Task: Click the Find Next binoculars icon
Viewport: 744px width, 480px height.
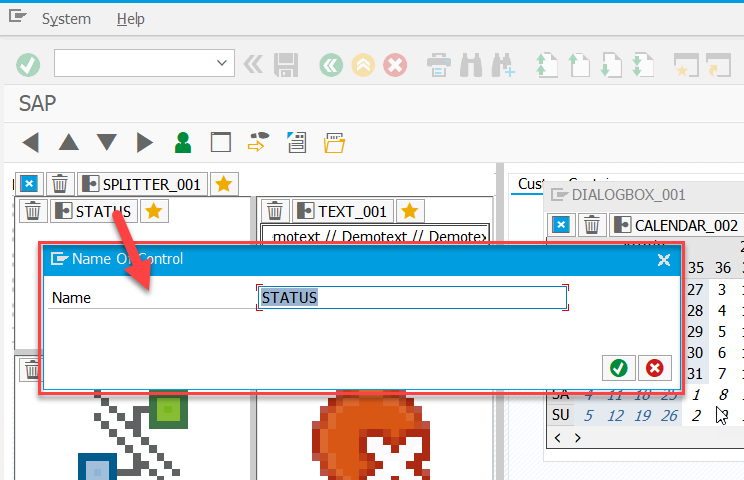Action: [x=503, y=65]
